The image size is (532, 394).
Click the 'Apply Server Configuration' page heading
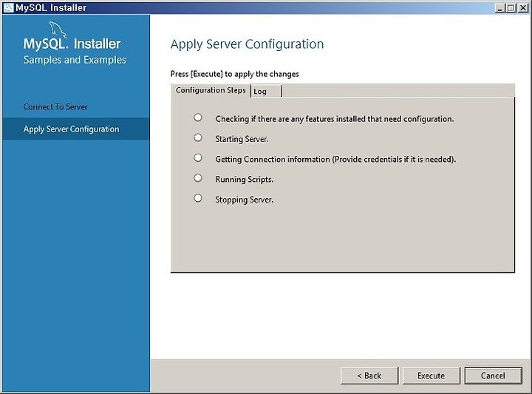247,44
